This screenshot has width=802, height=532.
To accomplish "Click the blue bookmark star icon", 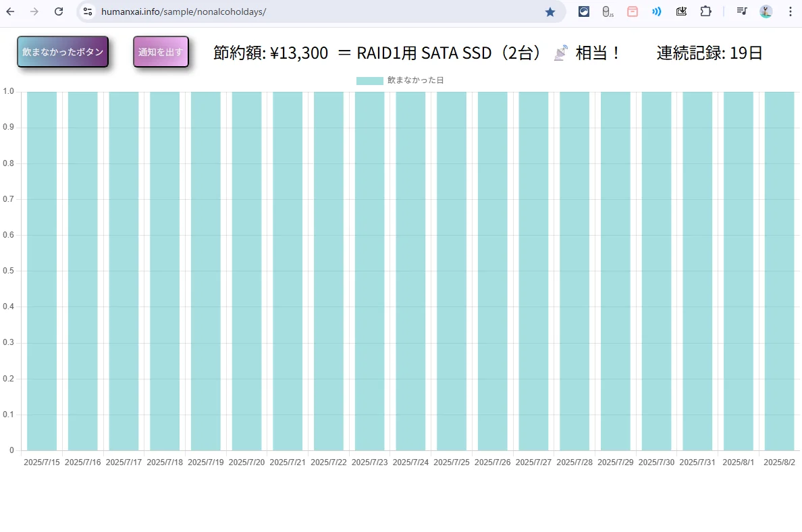I will point(550,11).
